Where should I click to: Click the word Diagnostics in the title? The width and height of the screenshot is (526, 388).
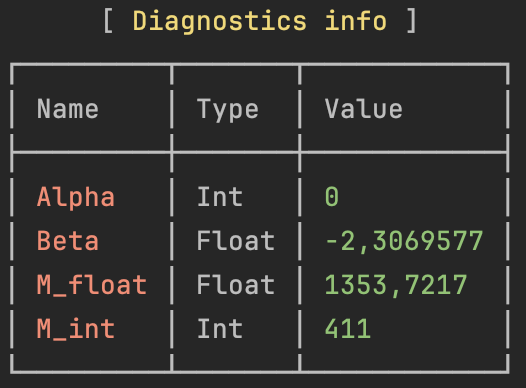(x=220, y=21)
